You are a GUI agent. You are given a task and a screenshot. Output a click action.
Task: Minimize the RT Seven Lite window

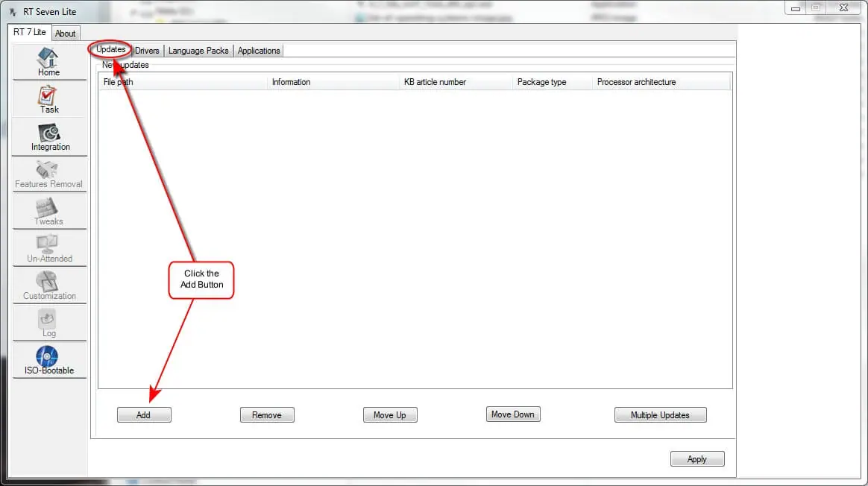[x=796, y=7]
